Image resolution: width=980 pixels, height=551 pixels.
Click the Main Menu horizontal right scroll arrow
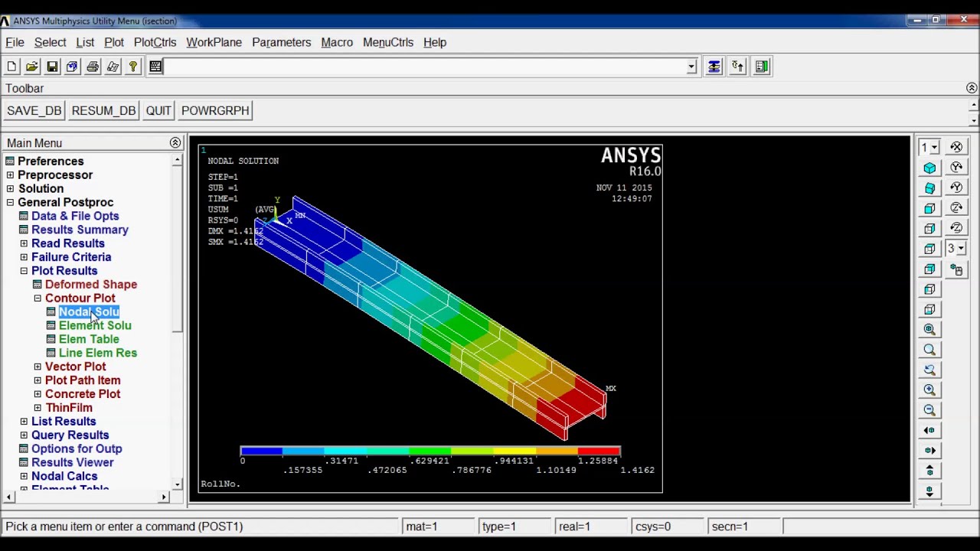164,497
